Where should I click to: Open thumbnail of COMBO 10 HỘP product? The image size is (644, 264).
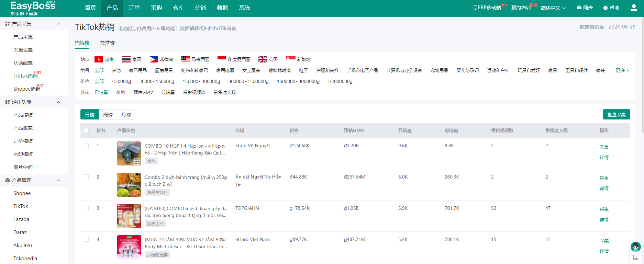point(129,153)
